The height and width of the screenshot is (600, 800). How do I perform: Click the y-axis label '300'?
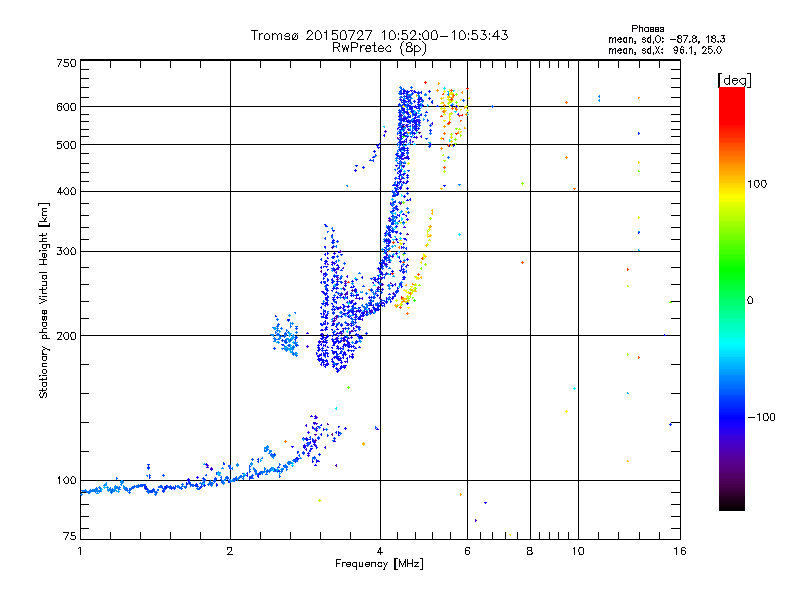(x=66, y=251)
